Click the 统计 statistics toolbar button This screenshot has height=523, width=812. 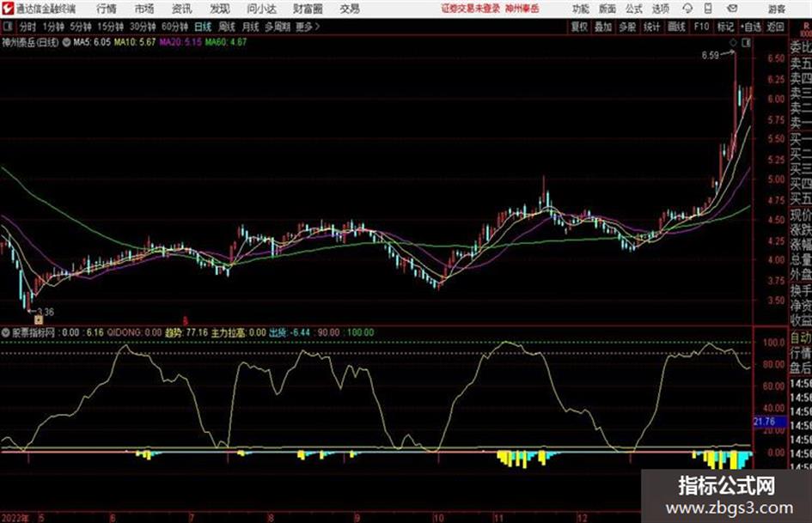pos(652,27)
